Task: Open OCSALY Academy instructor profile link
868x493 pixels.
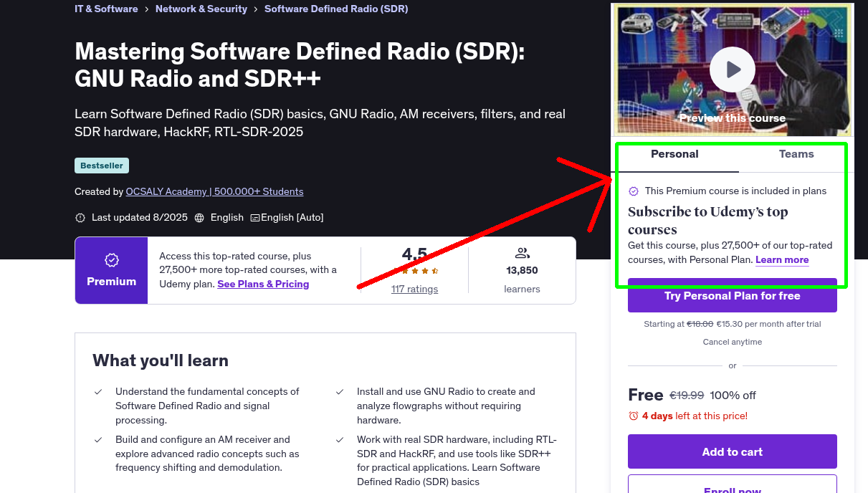Action: pos(214,191)
